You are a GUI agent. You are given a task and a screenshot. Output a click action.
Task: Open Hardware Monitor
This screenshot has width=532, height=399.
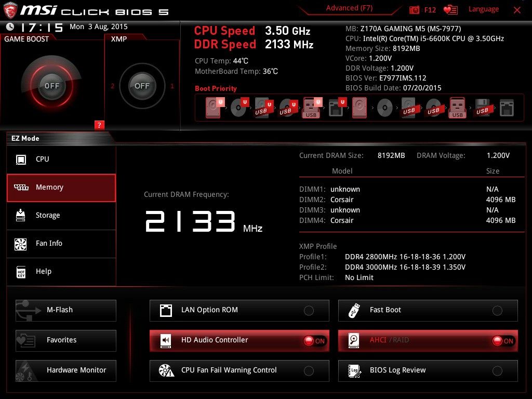point(66,371)
